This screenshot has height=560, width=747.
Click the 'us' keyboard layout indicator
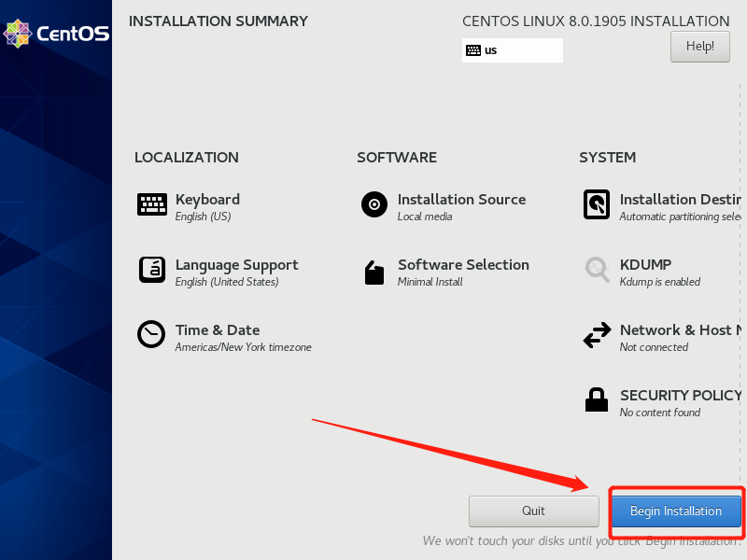pos(513,50)
